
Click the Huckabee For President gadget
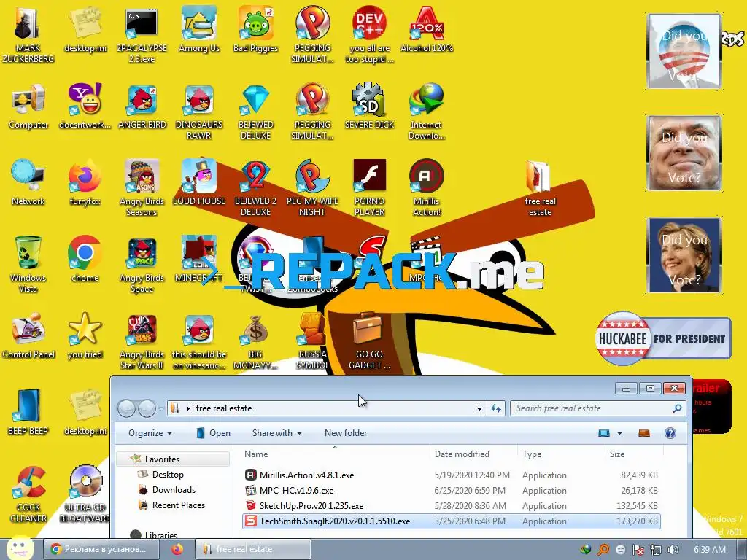[x=663, y=338]
